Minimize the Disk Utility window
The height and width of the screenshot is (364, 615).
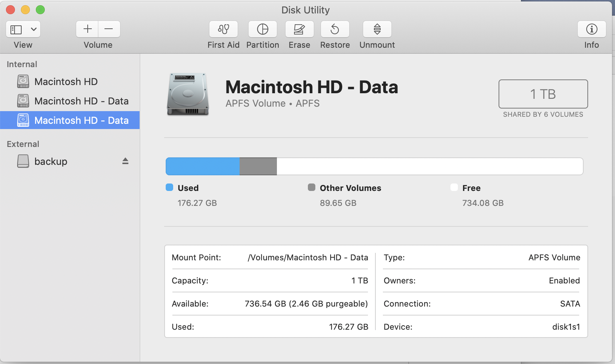(25, 10)
